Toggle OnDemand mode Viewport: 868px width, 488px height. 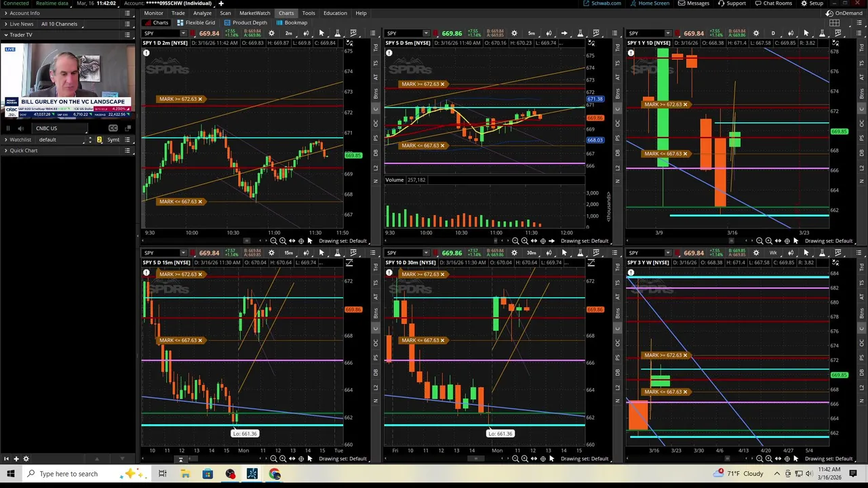pyautogui.click(x=844, y=13)
